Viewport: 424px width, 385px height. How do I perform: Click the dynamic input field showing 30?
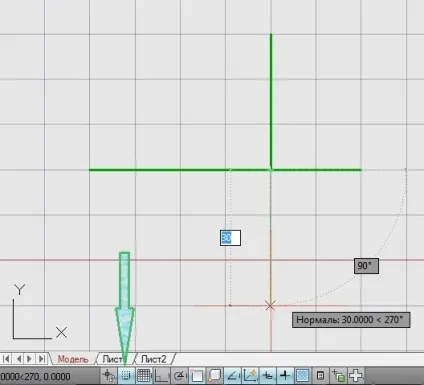point(230,238)
